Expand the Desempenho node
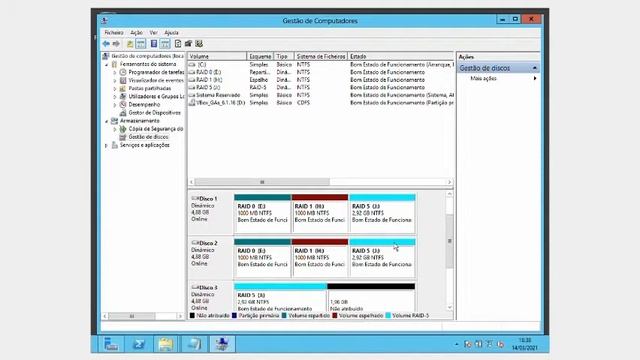Screen dimensions: 640x360 pyautogui.click(x=115, y=104)
